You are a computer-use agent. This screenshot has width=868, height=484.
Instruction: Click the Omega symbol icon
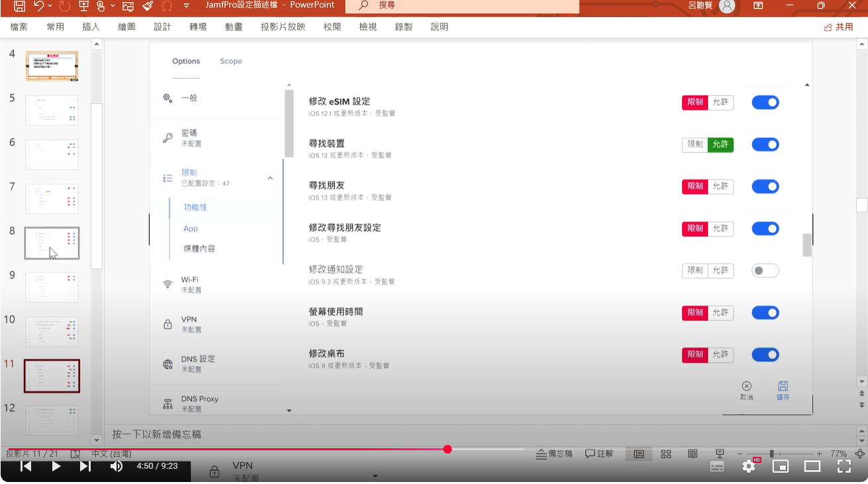pos(166,6)
